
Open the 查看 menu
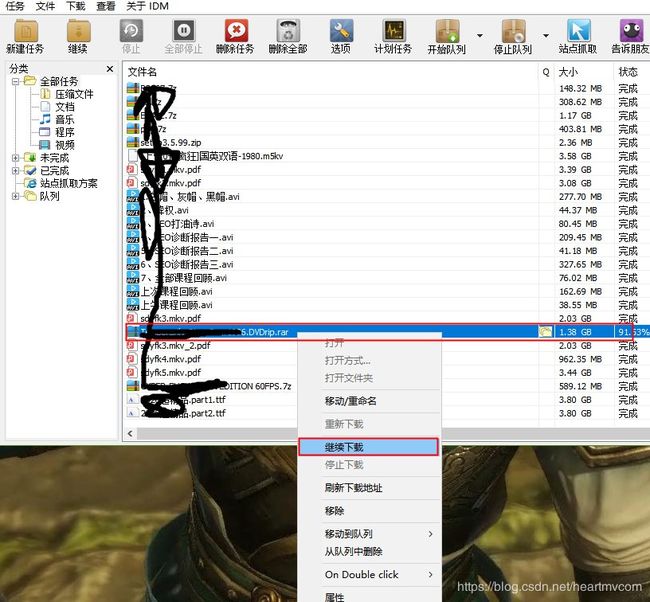coord(106,6)
